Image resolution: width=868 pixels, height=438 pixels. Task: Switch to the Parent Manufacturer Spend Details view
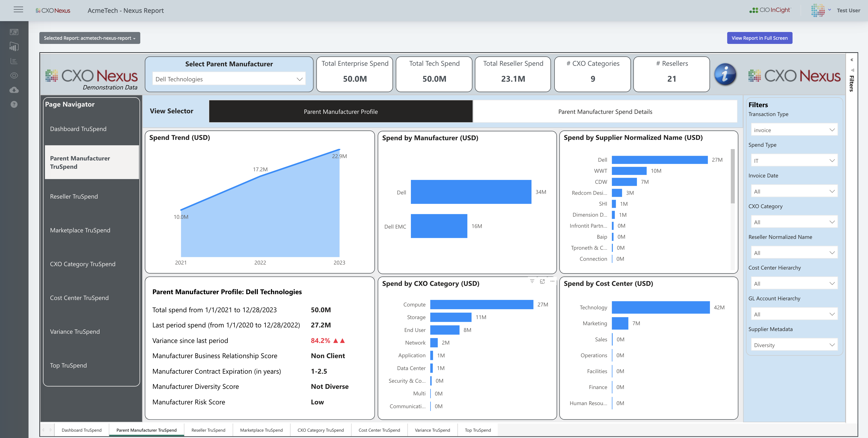click(605, 111)
